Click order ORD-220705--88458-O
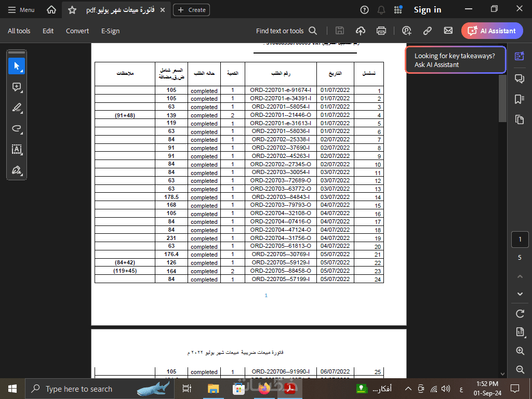The image size is (532, 399). pos(281,271)
